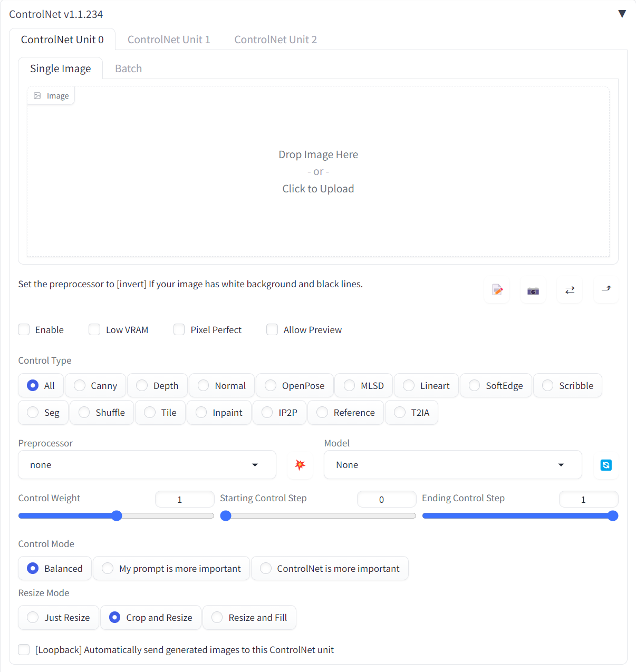Select Balanced control mode
The height and width of the screenshot is (672, 636).
point(55,568)
